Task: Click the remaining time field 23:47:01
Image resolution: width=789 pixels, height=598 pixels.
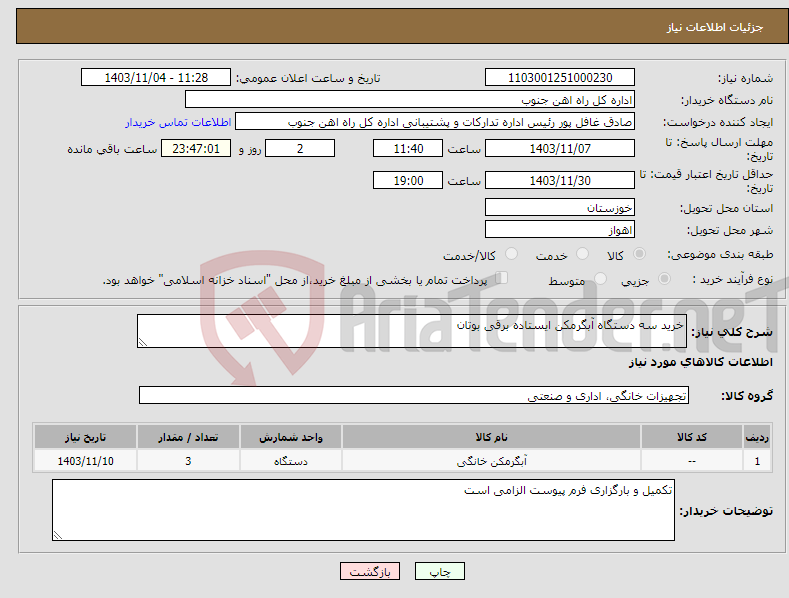Action: (196, 148)
